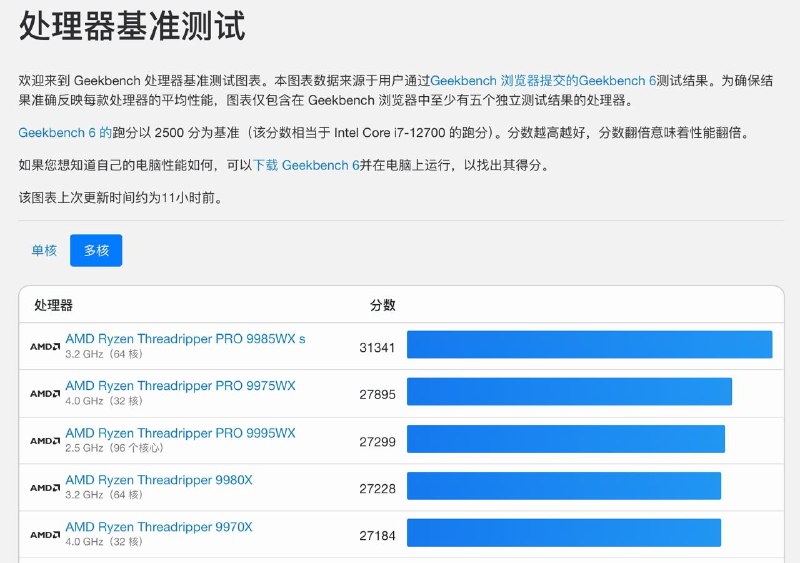Switch to the 单核 tab
The width and height of the screenshot is (800, 563).
pos(44,251)
